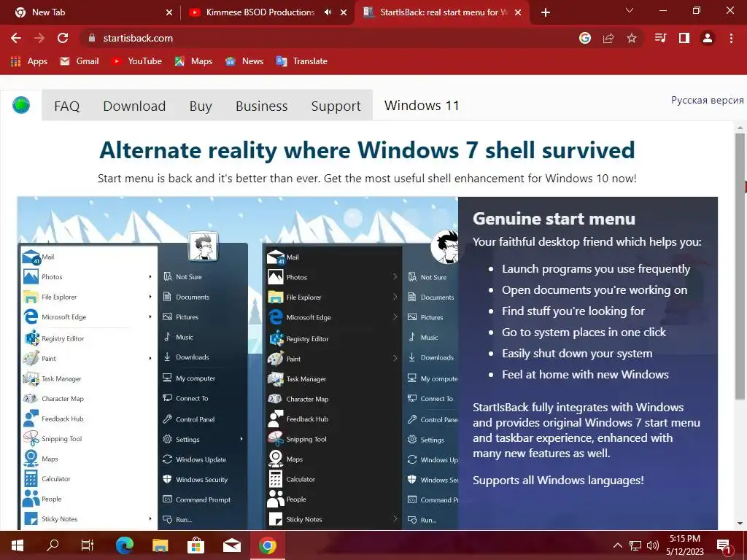
Task: Open Chrome three-dot menu
Action: (x=731, y=38)
